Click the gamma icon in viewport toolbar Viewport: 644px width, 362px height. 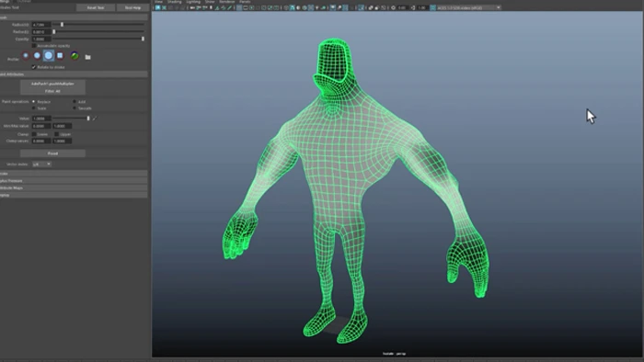(413, 7)
